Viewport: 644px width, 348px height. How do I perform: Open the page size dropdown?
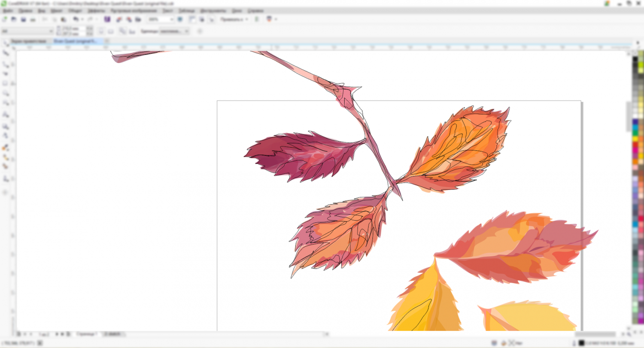coord(51,31)
